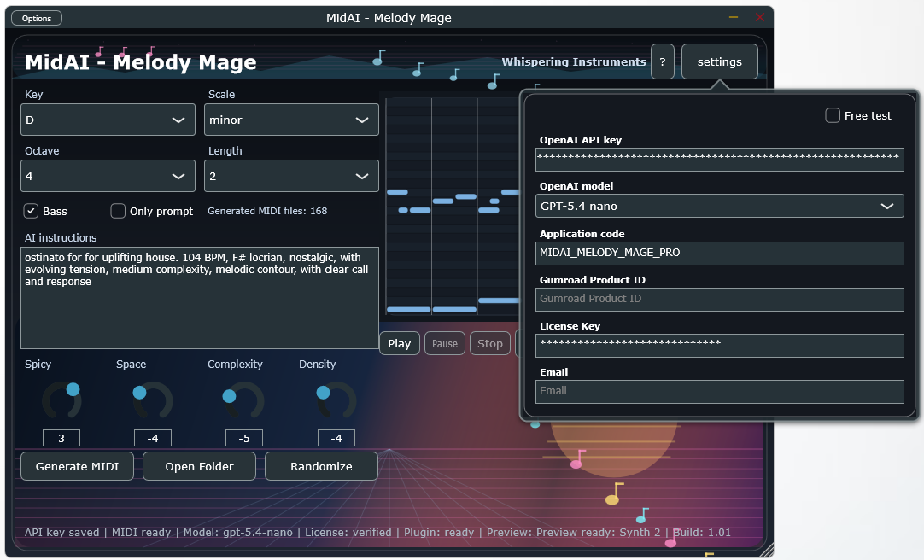Screen dimensions: 924x560
Task: Click the Space knob
Action: point(153,401)
